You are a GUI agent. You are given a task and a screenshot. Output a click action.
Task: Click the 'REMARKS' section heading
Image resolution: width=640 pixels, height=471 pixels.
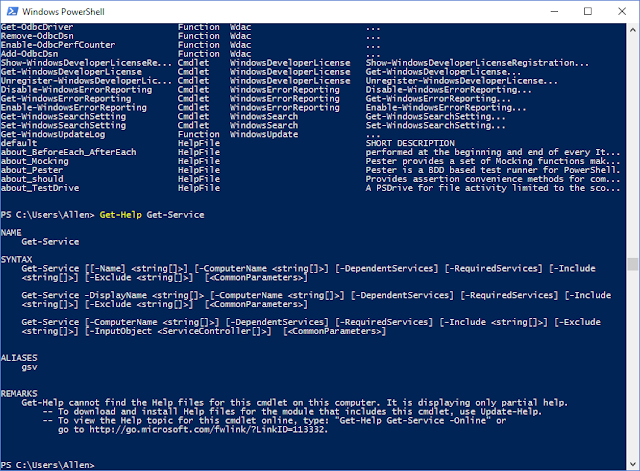coord(19,393)
